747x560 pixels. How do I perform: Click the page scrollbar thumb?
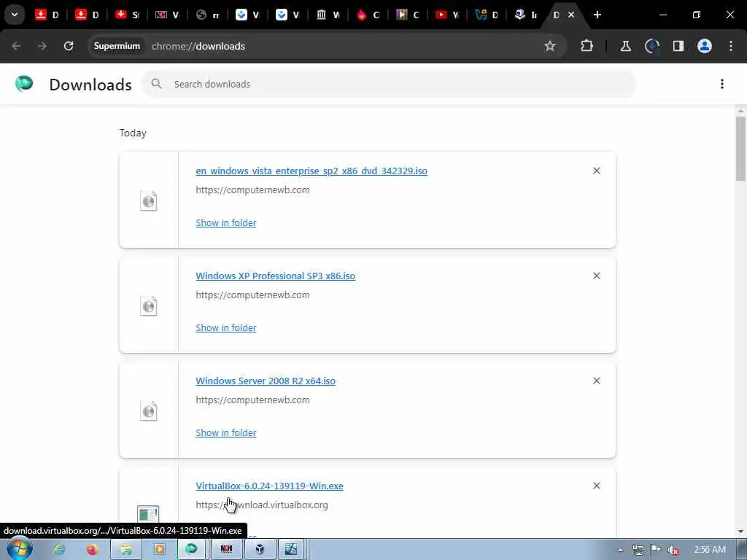pyautogui.click(x=740, y=149)
